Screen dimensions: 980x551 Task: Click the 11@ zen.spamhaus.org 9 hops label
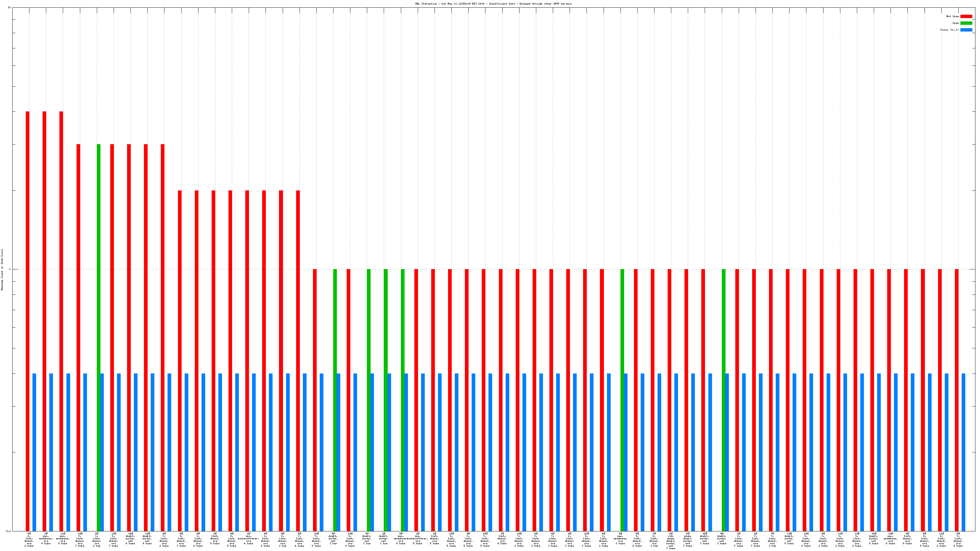pyautogui.click(x=63, y=538)
